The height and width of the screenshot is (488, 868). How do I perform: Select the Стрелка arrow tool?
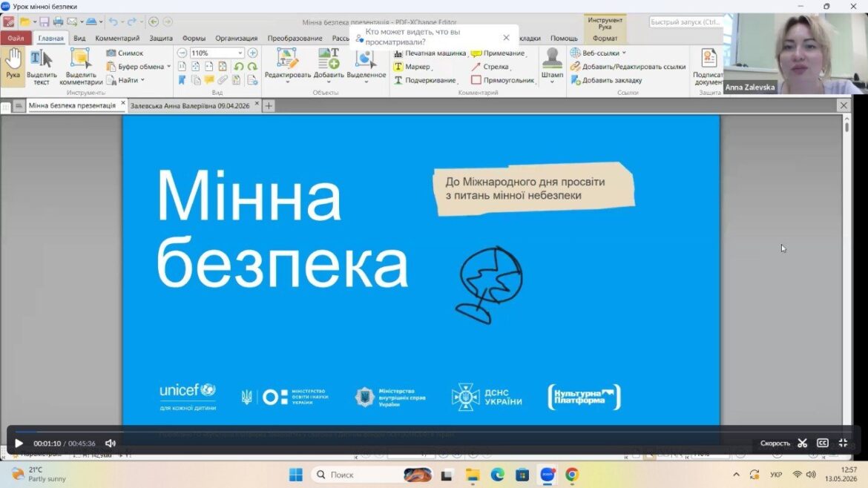pos(490,67)
